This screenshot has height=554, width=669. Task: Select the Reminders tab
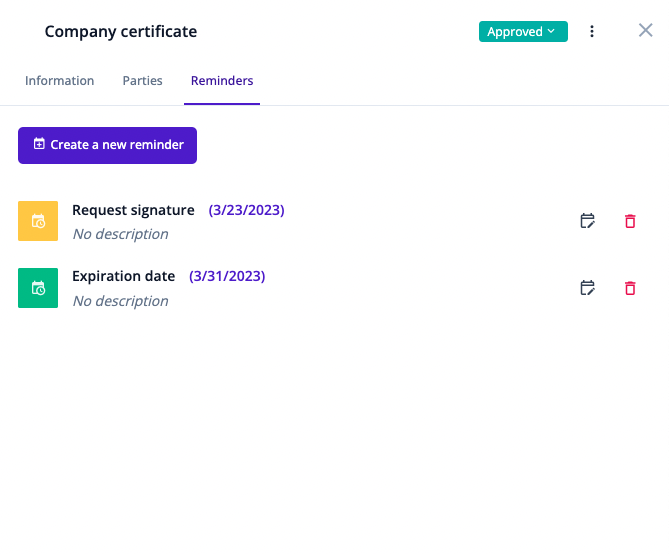[x=222, y=81]
